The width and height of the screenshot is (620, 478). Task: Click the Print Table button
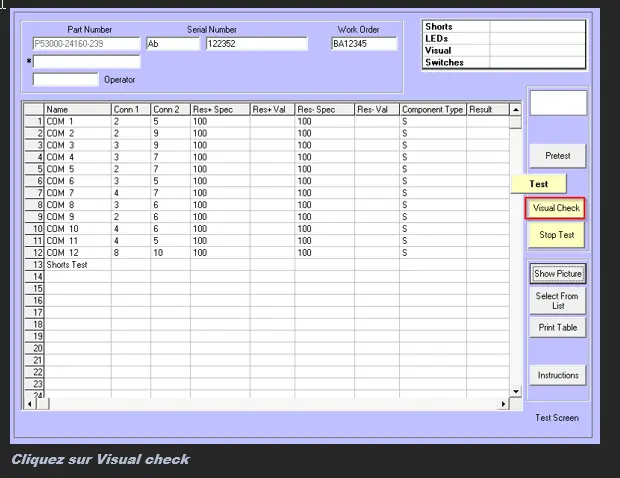pos(558,327)
